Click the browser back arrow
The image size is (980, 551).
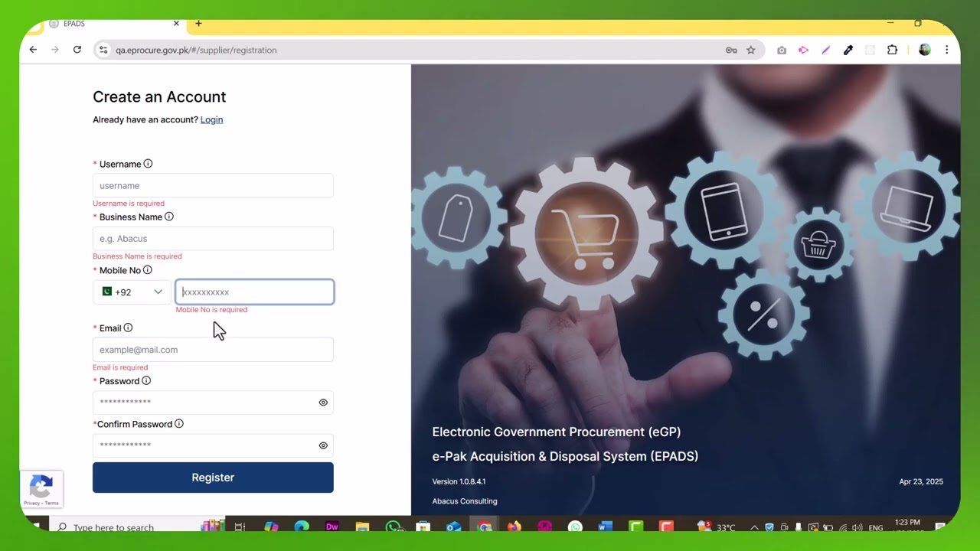tap(33, 50)
